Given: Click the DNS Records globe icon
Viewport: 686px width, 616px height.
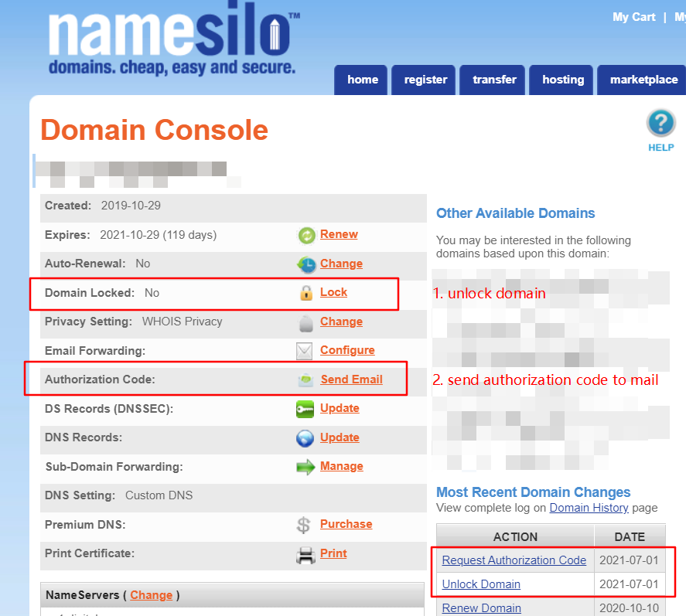Looking at the screenshot, I should click(305, 438).
